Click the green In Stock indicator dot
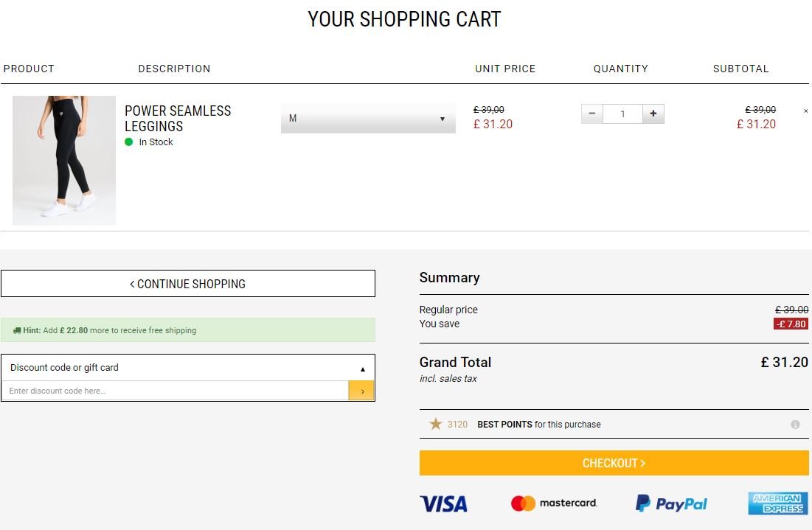Image resolution: width=812 pixels, height=530 pixels. [130, 142]
